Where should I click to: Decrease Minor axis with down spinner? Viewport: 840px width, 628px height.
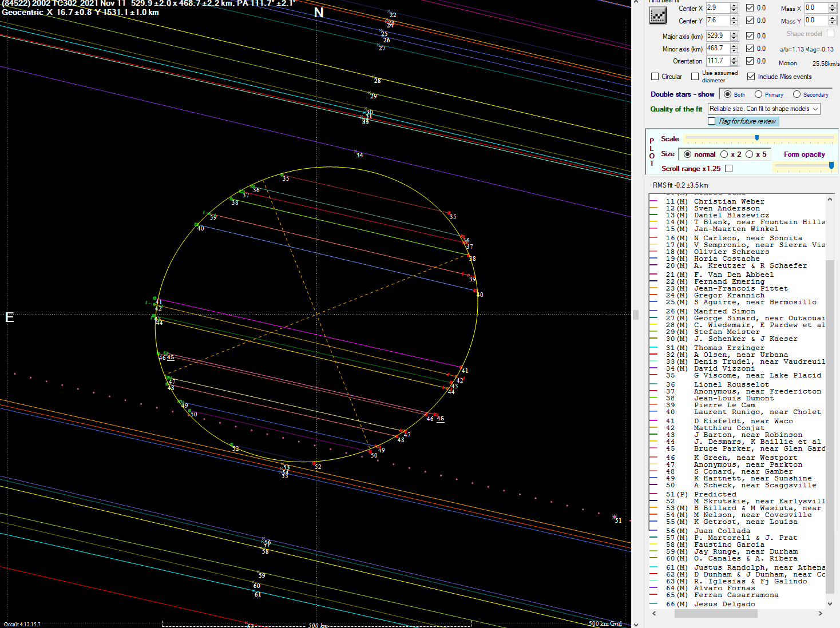[734, 51]
